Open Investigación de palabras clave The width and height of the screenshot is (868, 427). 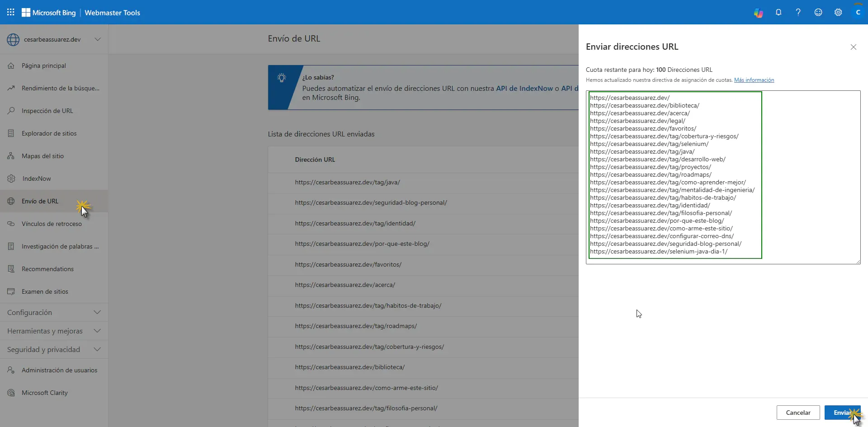[60, 246]
